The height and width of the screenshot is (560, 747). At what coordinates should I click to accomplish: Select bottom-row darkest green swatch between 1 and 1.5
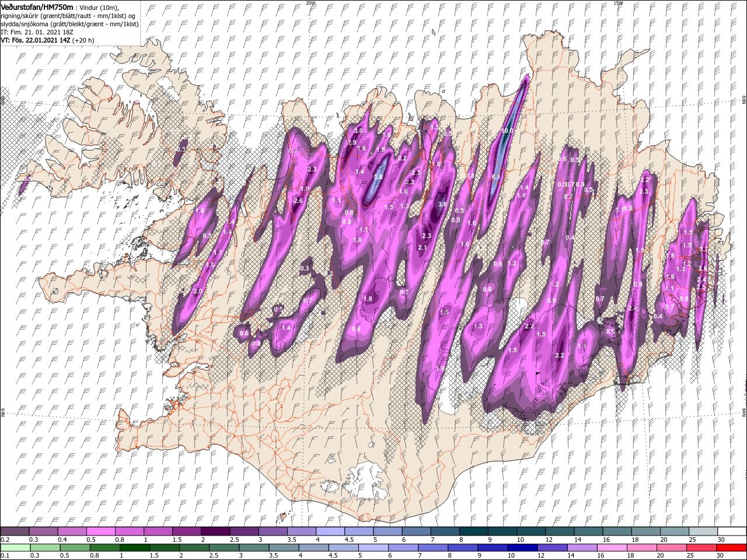click(x=134, y=548)
